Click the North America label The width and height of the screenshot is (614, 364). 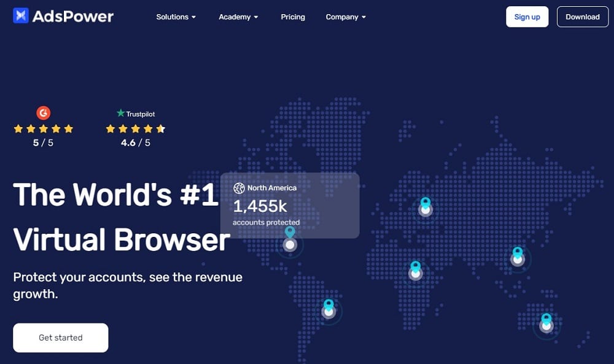coord(272,188)
